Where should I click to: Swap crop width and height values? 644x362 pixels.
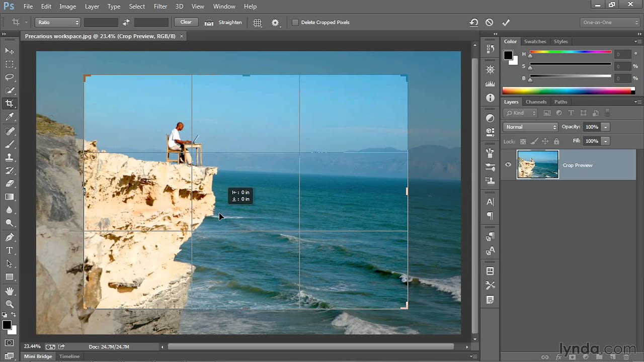126,22
